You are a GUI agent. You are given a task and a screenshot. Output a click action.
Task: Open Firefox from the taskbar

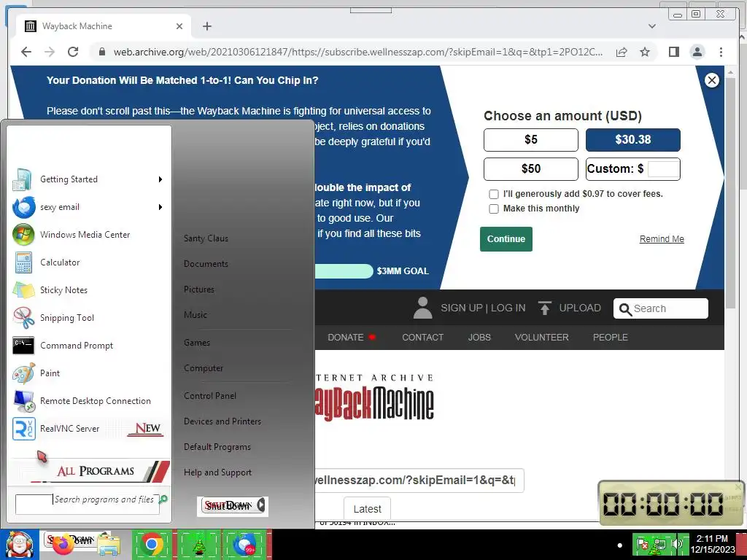pos(63,545)
